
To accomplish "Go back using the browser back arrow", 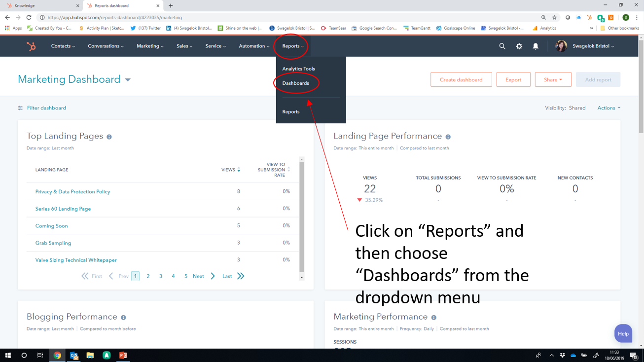I will [x=7, y=17].
